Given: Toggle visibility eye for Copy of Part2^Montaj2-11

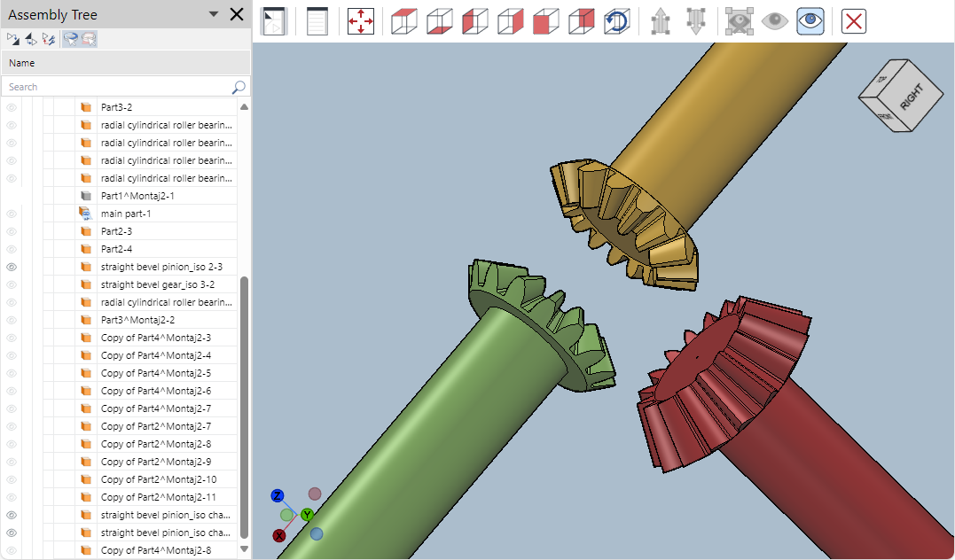Looking at the screenshot, I should pos(12,497).
